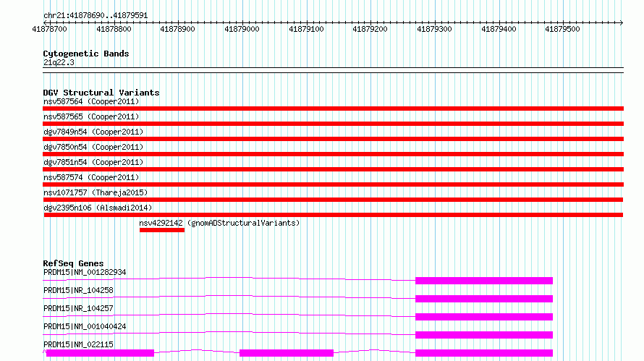Click ruler tick label 41878800
This screenshot has width=644, height=361.
pyautogui.click(x=114, y=29)
